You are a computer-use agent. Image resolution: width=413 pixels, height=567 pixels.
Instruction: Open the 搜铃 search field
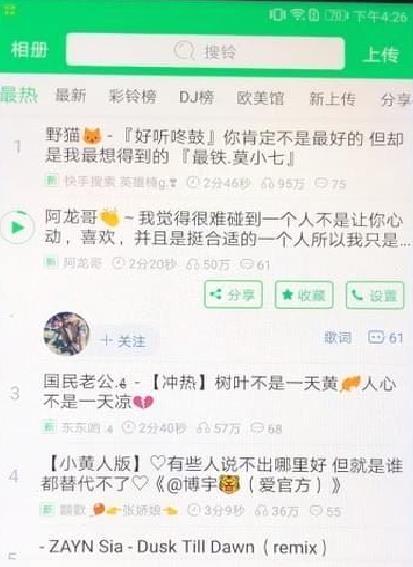tap(205, 51)
